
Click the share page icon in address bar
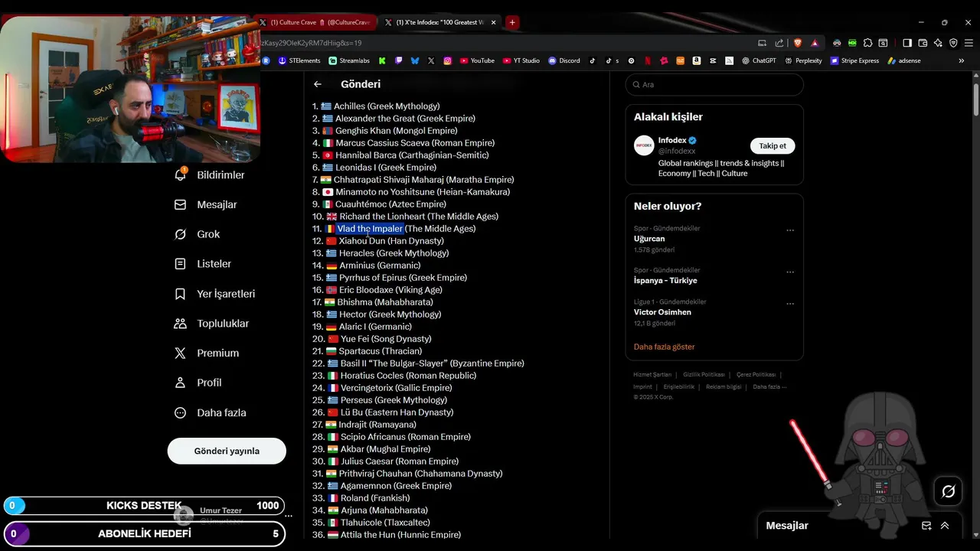(779, 43)
